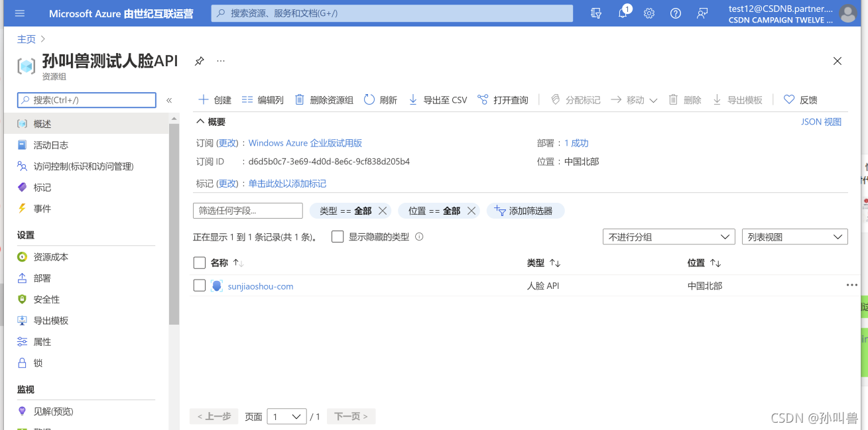This screenshot has height=430, width=868.
Task: Click 主页 breadcrumb link
Action: (27, 39)
